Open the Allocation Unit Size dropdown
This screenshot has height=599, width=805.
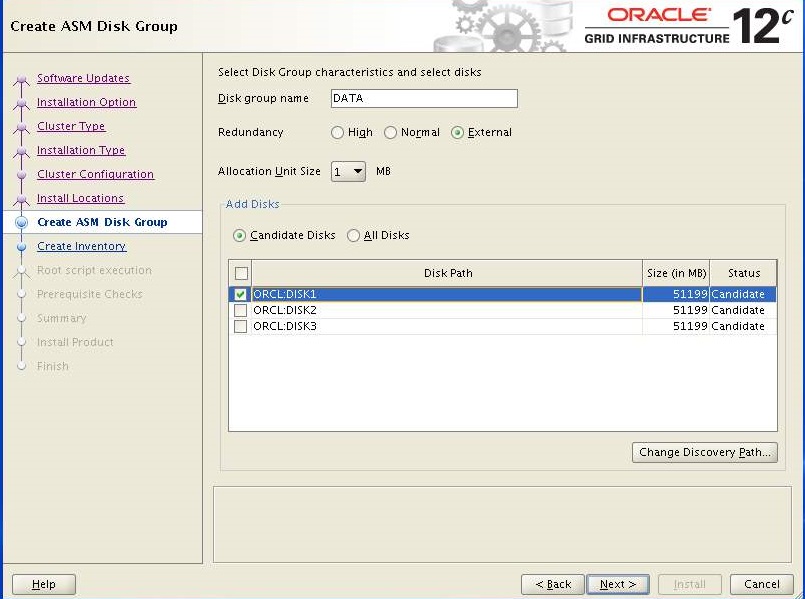pos(348,171)
